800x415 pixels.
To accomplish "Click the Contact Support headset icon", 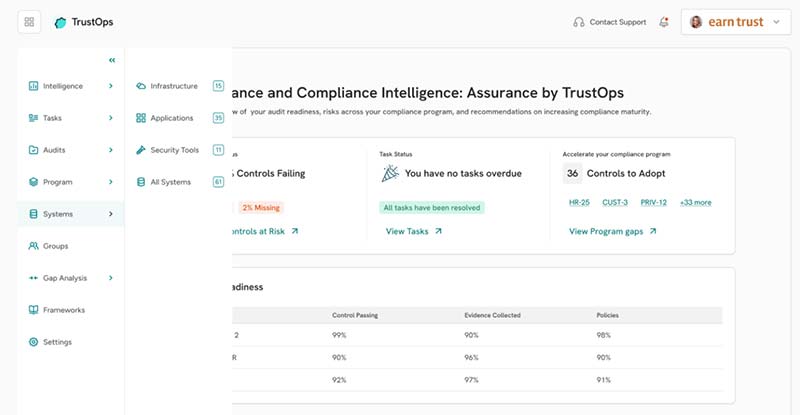I will click(x=579, y=22).
